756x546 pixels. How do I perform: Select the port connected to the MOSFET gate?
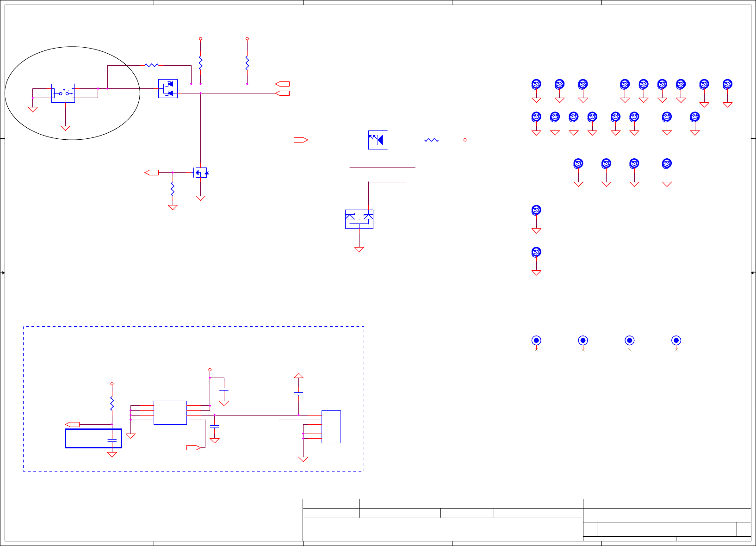coord(152,173)
